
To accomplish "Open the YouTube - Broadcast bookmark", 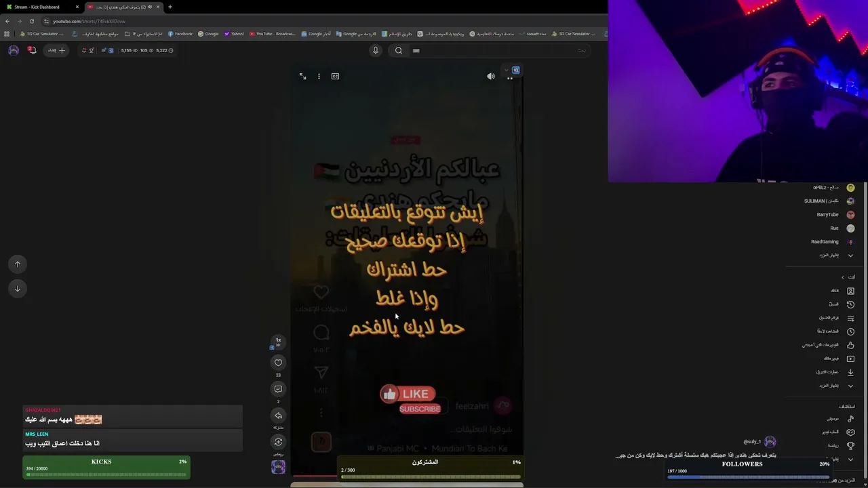I will pos(273,34).
